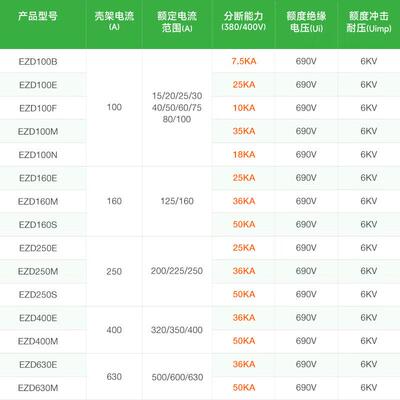Image resolution: width=400 pixels, height=400 pixels.
Task: Click the 35KA breaking capacity value
Action: (x=244, y=131)
